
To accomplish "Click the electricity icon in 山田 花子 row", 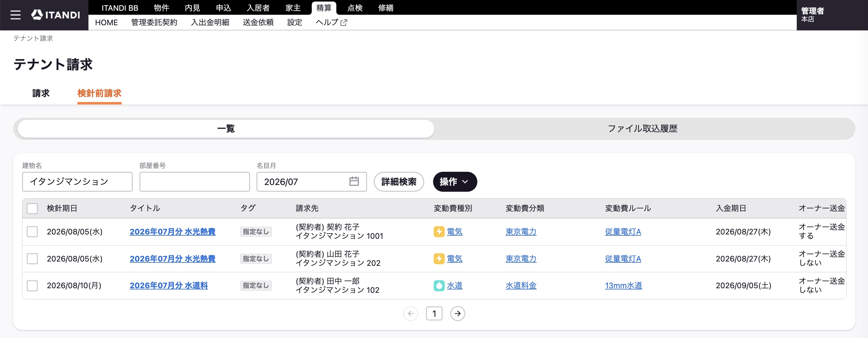I will click(439, 258).
